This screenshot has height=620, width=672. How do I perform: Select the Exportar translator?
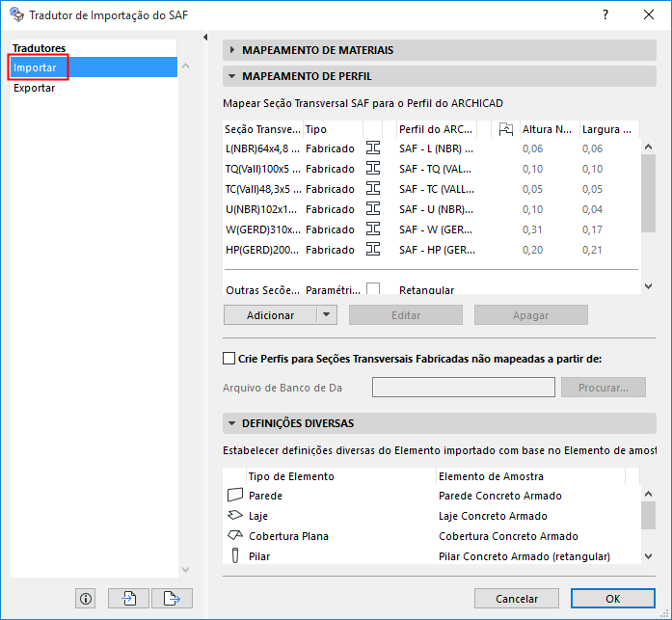94,88
